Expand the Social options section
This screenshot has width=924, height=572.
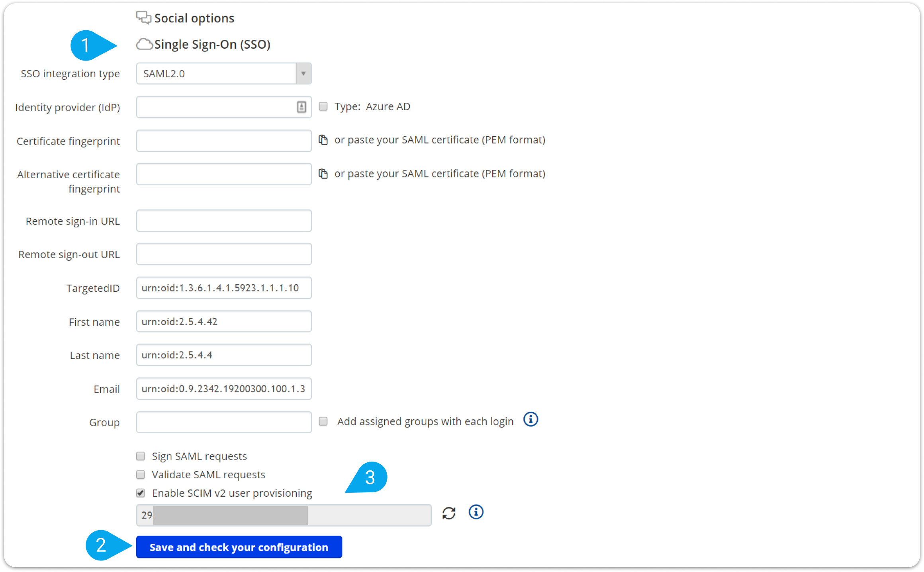(x=194, y=18)
